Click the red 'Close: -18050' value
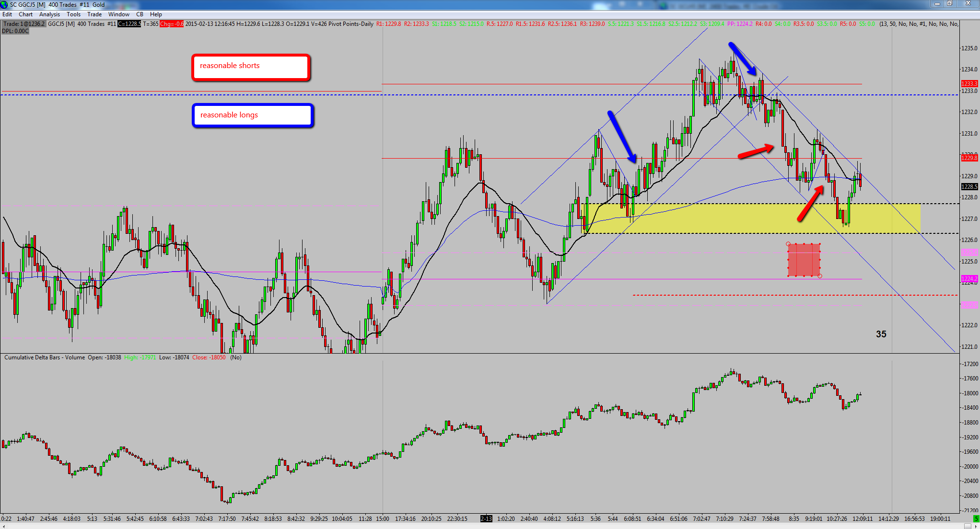 click(209, 357)
